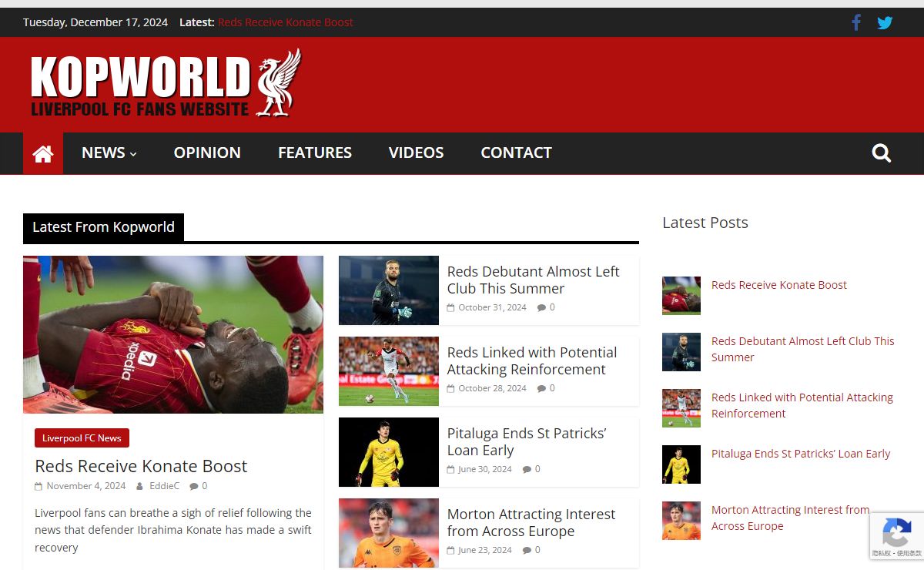Click date October 28, 2024
Image resolution: width=924 pixels, height=570 pixels.
click(x=492, y=388)
